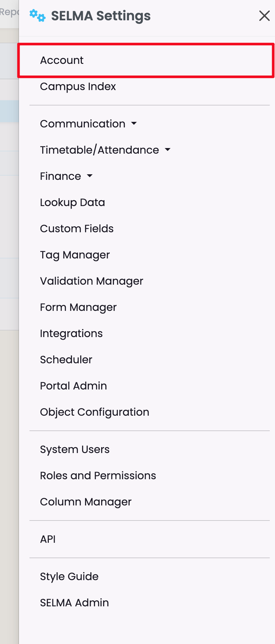This screenshot has width=275, height=644.
Task: Open Custom Fields settings
Action: coord(77,229)
